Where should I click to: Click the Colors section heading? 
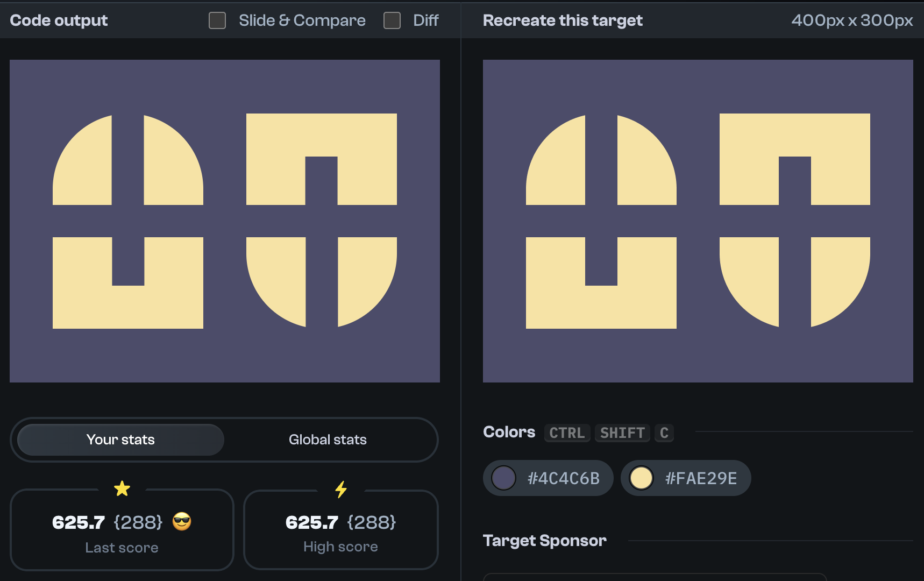point(509,432)
